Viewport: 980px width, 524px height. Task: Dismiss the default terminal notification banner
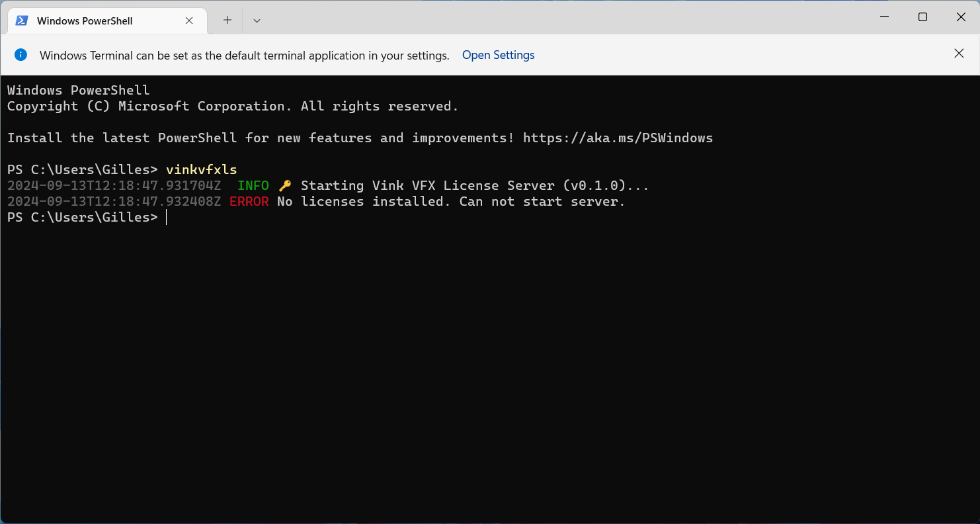(x=959, y=54)
